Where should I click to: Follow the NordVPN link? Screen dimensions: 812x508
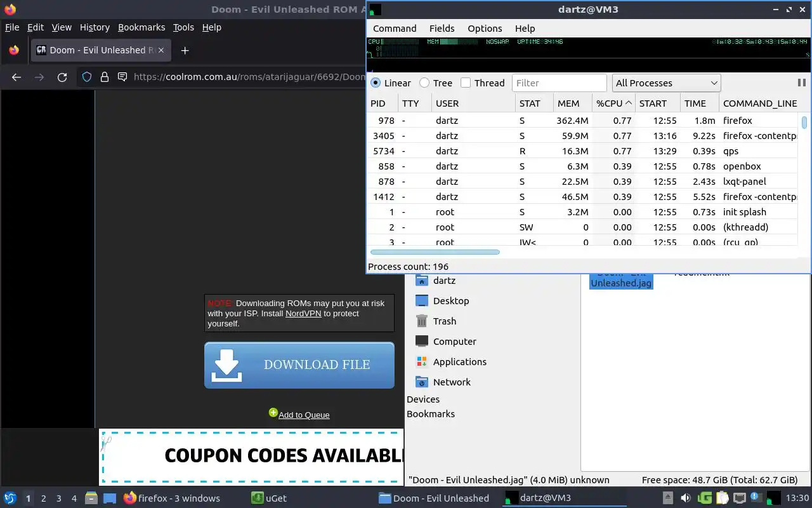[303, 313]
